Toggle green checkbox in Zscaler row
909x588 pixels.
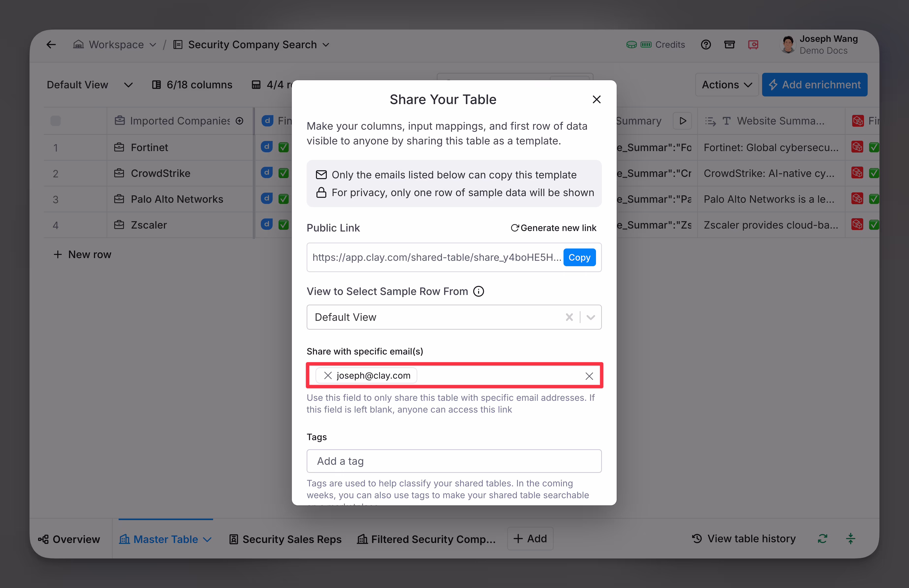coord(283,225)
